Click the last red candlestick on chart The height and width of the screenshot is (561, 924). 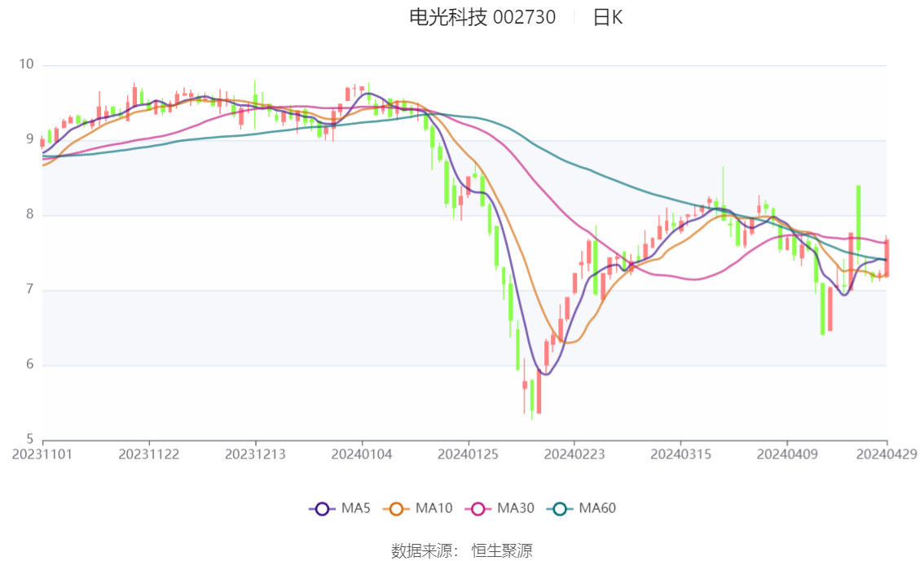tap(887, 257)
